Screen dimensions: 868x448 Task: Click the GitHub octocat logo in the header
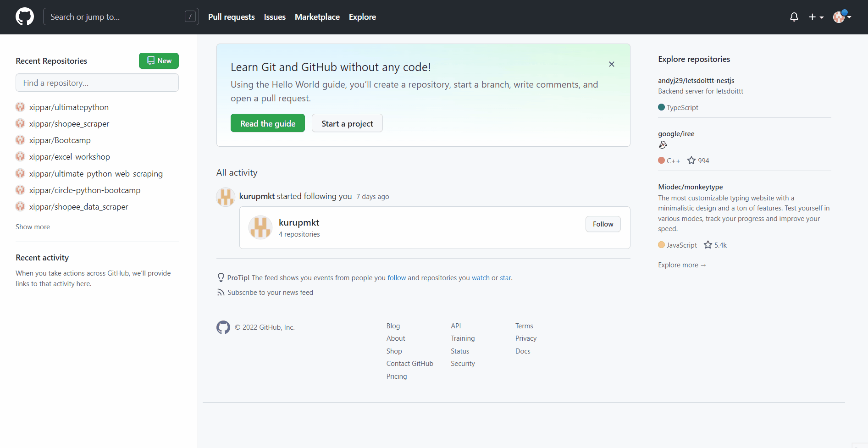pos(24,17)
